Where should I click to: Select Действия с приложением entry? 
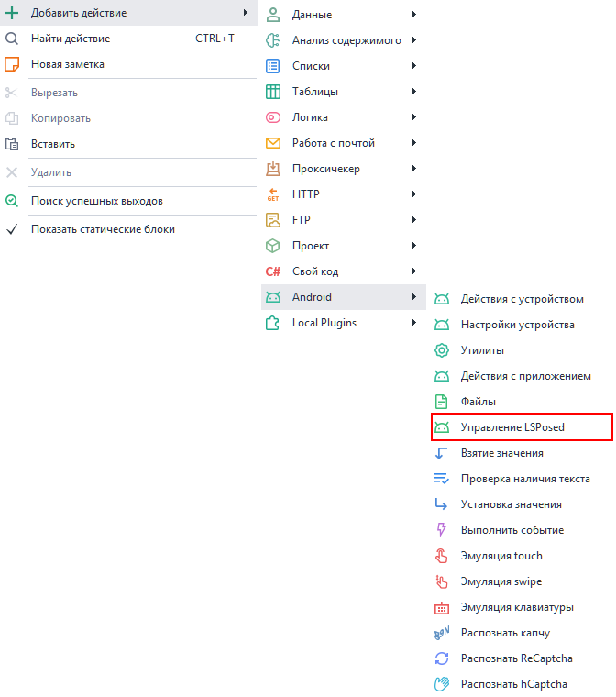[525, 376]
